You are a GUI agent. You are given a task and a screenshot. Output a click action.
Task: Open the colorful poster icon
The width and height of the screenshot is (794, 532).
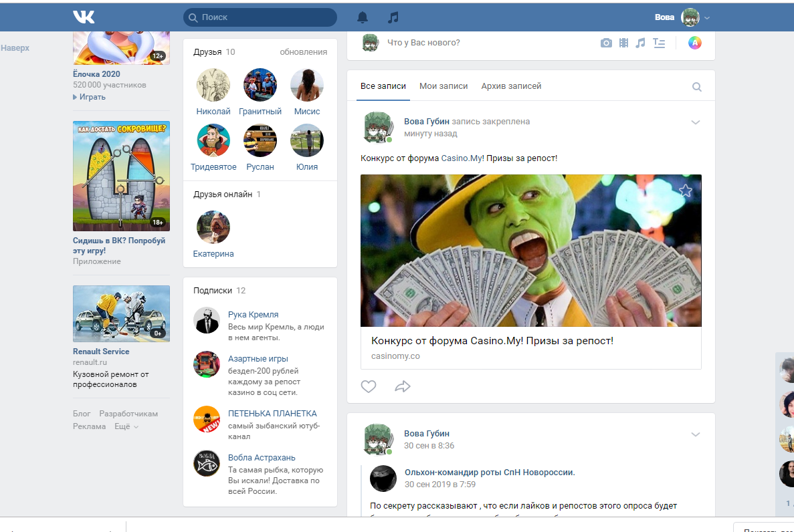(695, 43)
